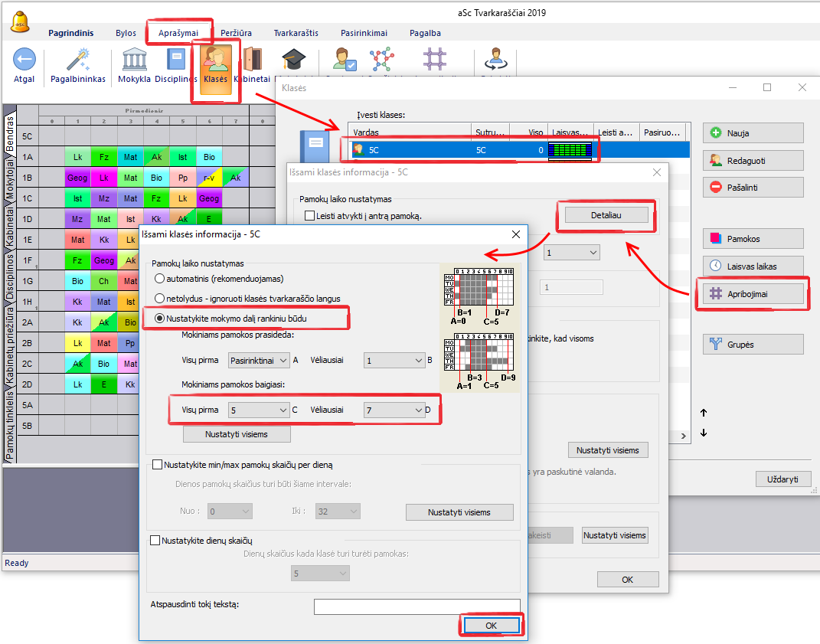Click the green Laisvas laikas grid for 5C

point(571,150)
